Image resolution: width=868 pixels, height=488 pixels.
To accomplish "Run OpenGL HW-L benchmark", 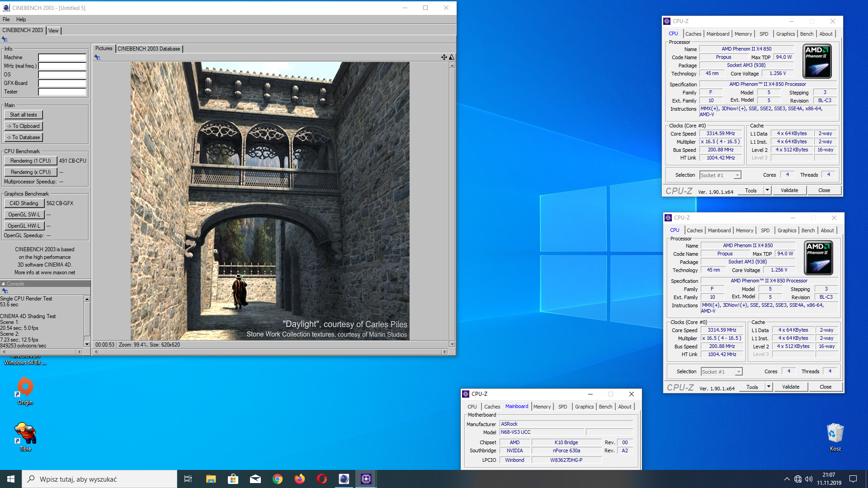I will [x=24, y=226].
